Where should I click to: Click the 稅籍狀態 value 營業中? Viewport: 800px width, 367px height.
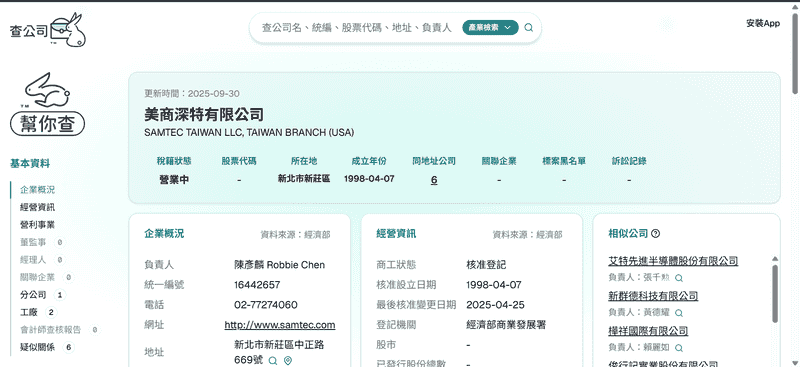(174, 180)
